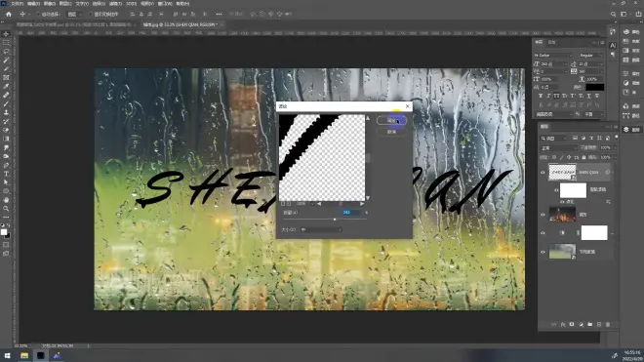Viewport: 644px width, 362px height.
Task: Select the Clone Stamp tool
Action: point(6,112)
